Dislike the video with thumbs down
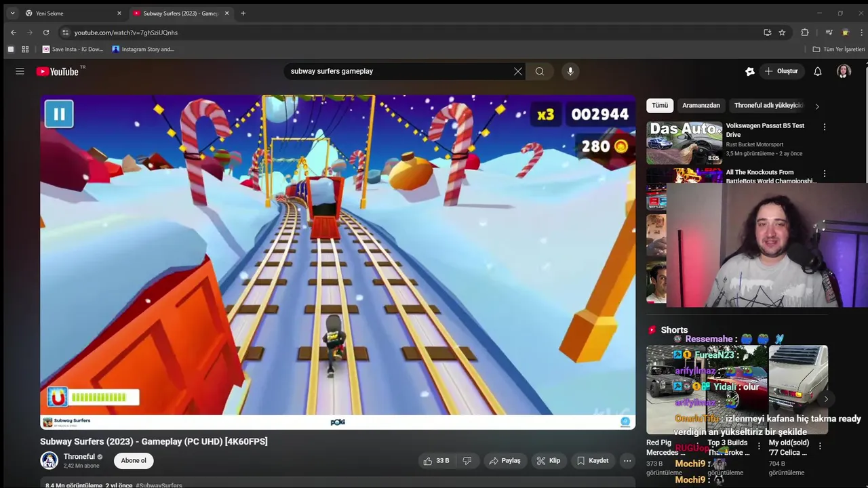This screenshot has height=488, width=868. [467, 461]
